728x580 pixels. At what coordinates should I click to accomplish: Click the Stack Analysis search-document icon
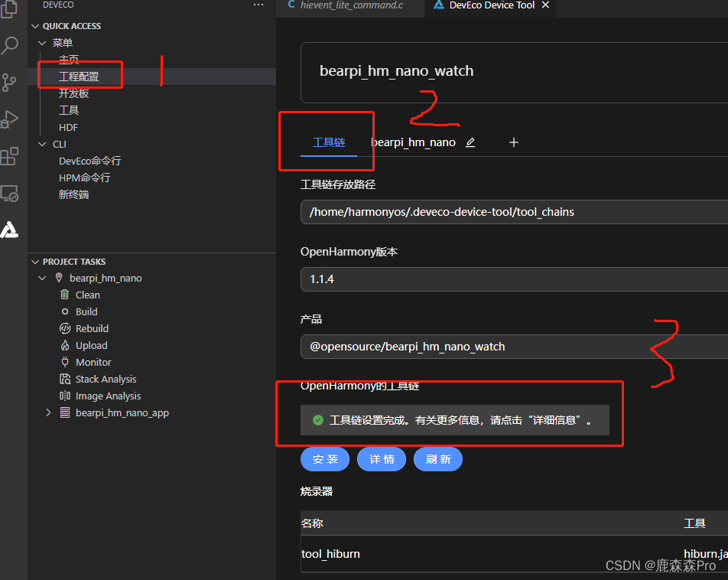tap(65, 379)
